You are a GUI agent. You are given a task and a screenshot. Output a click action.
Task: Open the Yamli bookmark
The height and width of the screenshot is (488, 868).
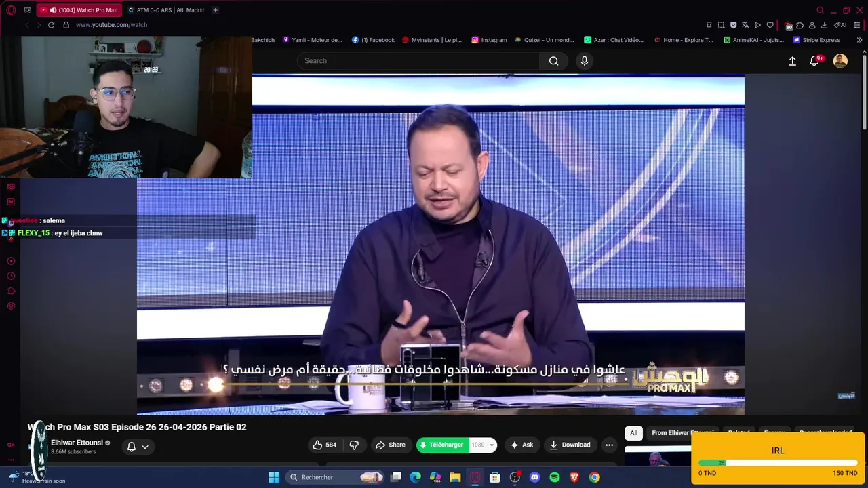313,40
